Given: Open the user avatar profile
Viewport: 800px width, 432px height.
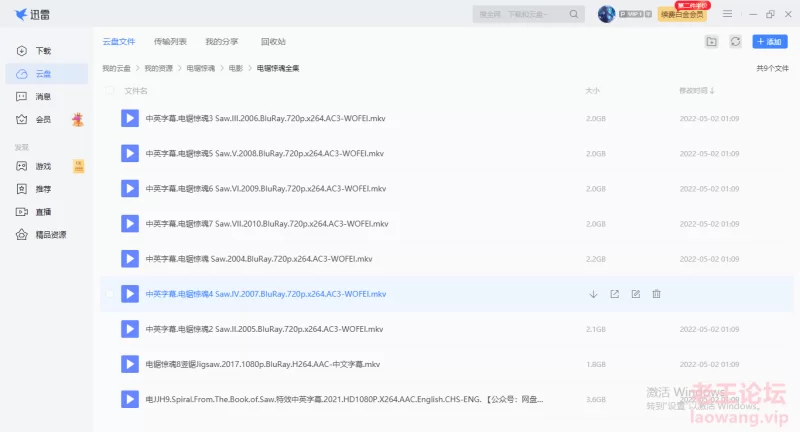Looking at the screenshot, I should coord(606,14).
